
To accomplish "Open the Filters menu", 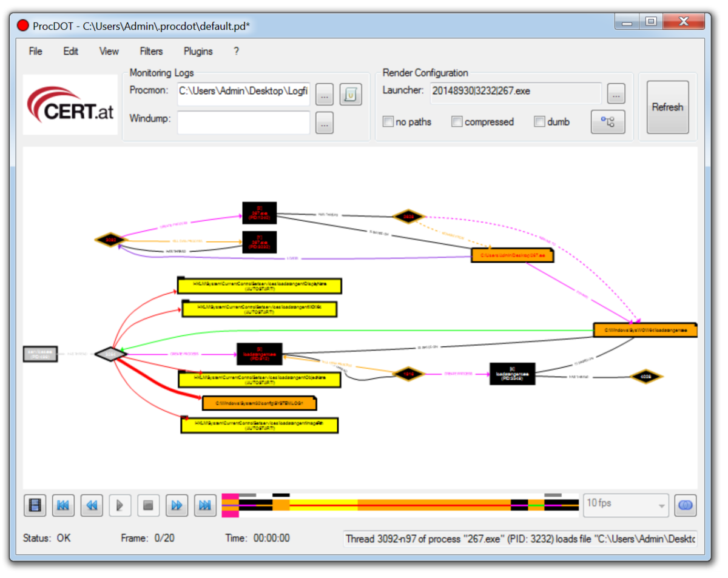I will tap(151, 52).
